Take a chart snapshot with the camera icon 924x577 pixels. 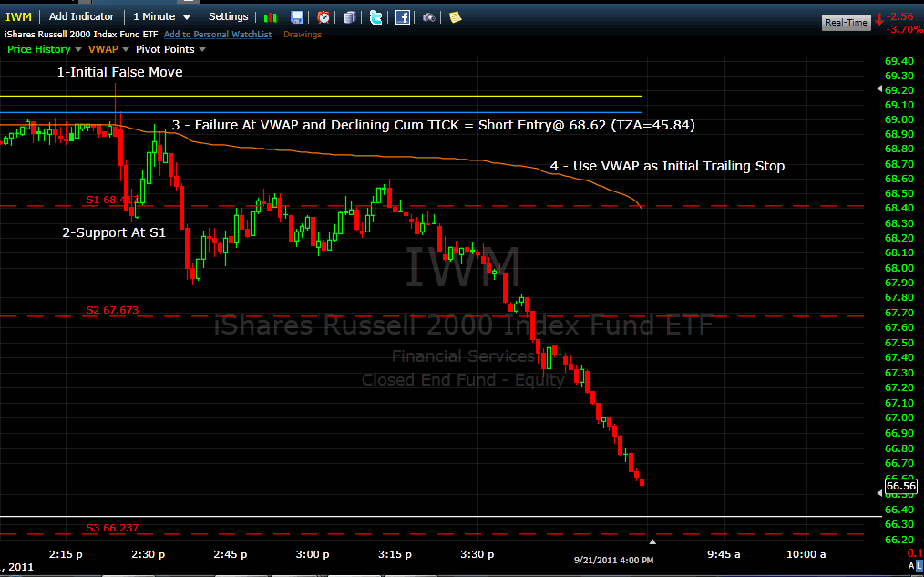(428, 17)
